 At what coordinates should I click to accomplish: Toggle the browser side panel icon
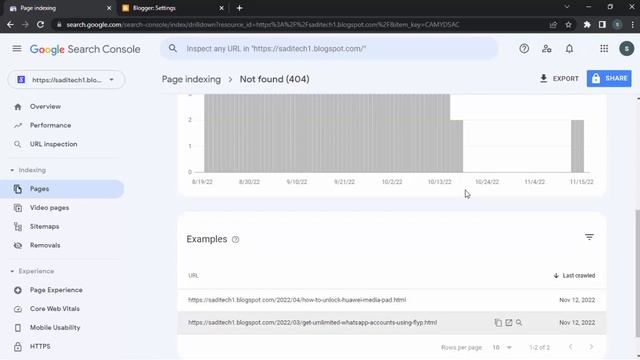[x=602, y=25]
